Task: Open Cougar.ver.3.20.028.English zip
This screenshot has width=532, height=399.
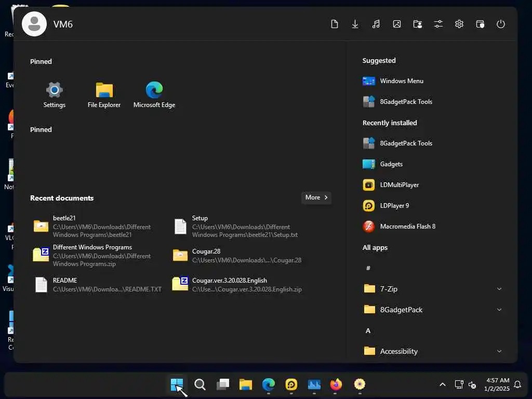Action: (x=237, y=285)
